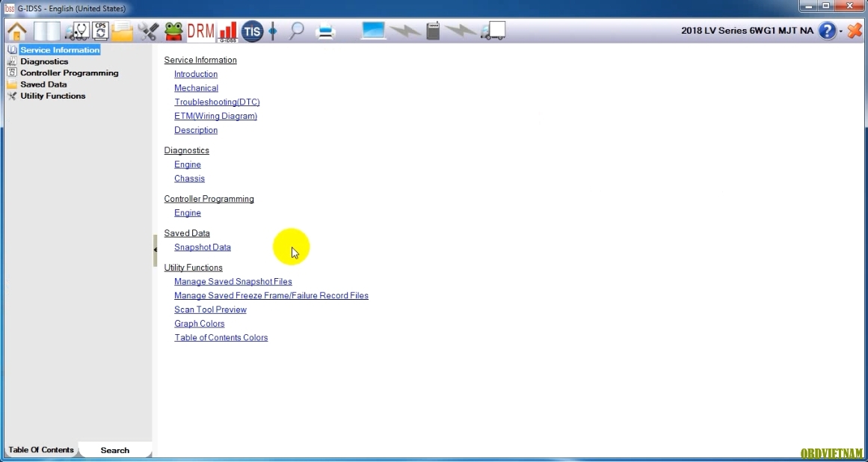Open the ETM(Wiring Diagram) link
This screenshot has height=462, width=868.
[x=216, y=116]
